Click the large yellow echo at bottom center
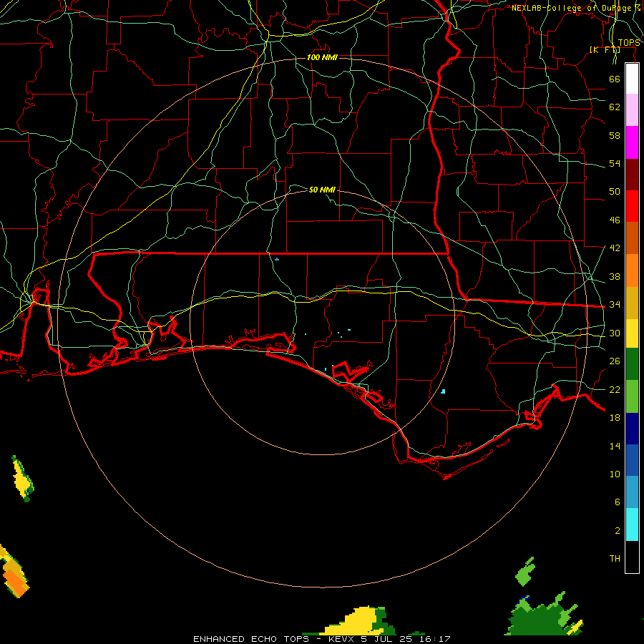 coord(353,621)
